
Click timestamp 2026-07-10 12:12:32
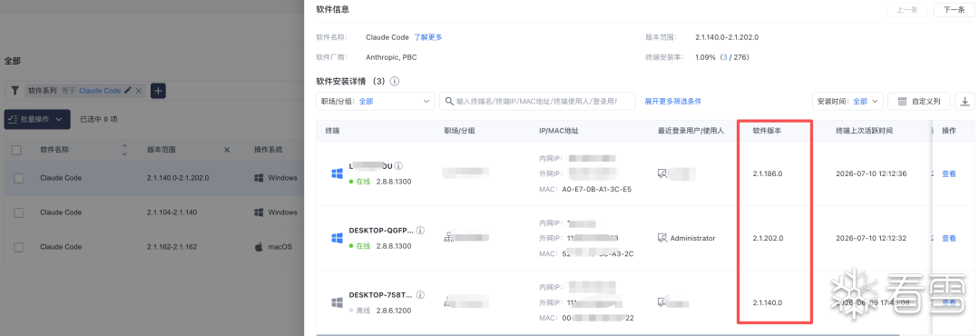coord(871,239)
